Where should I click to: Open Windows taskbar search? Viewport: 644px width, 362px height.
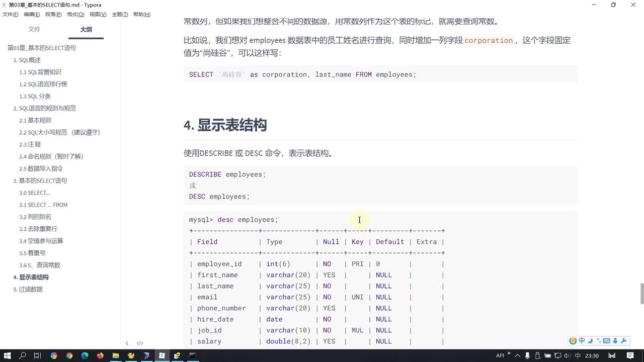[23, 355]
